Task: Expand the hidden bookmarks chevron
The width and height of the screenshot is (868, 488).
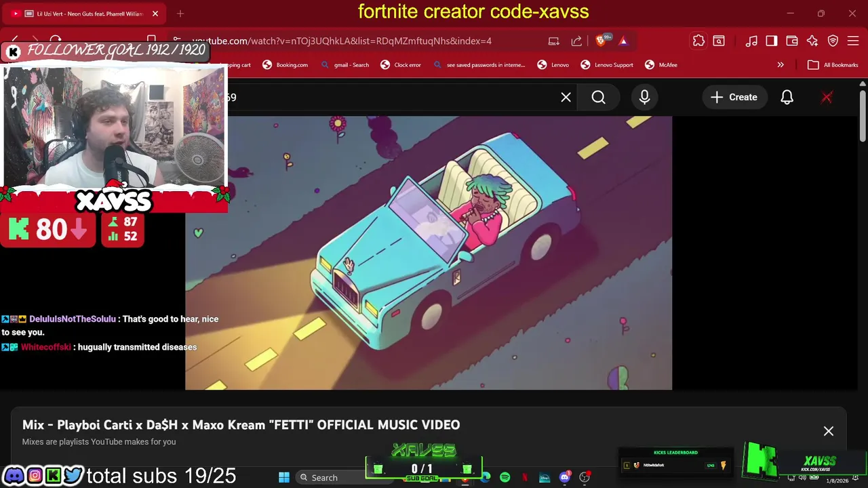Action: 781,65
